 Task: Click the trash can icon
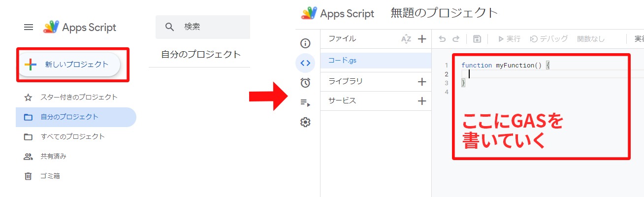point(29,176)
